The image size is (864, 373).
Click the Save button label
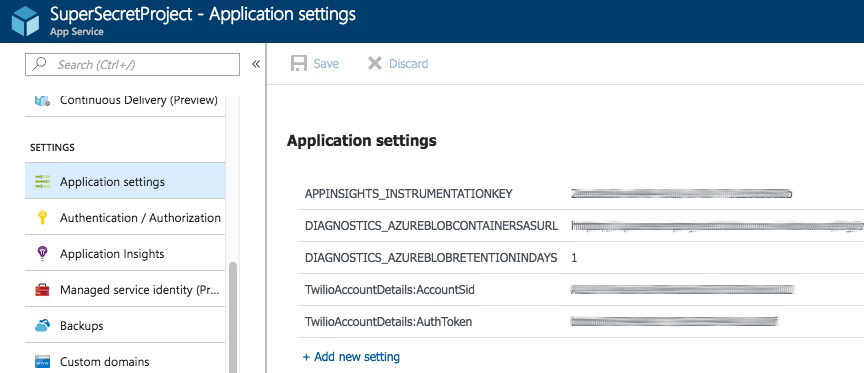pyautogui.click(x=326, y=64)
